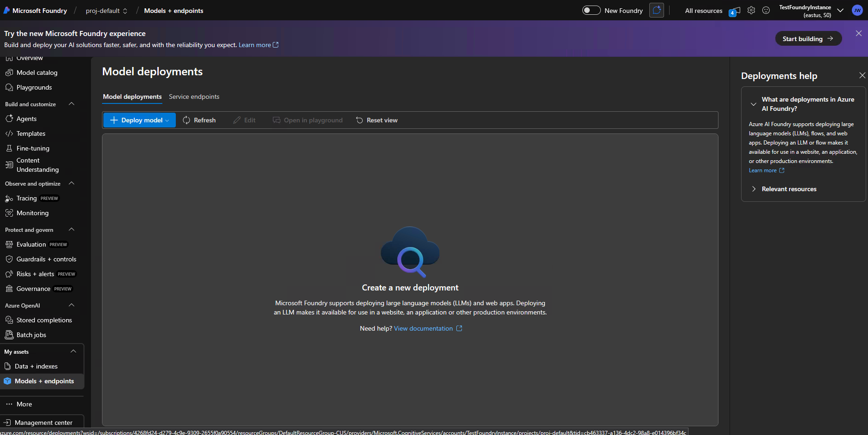Open the proj-default project switcher

click(x=107, y=11)
